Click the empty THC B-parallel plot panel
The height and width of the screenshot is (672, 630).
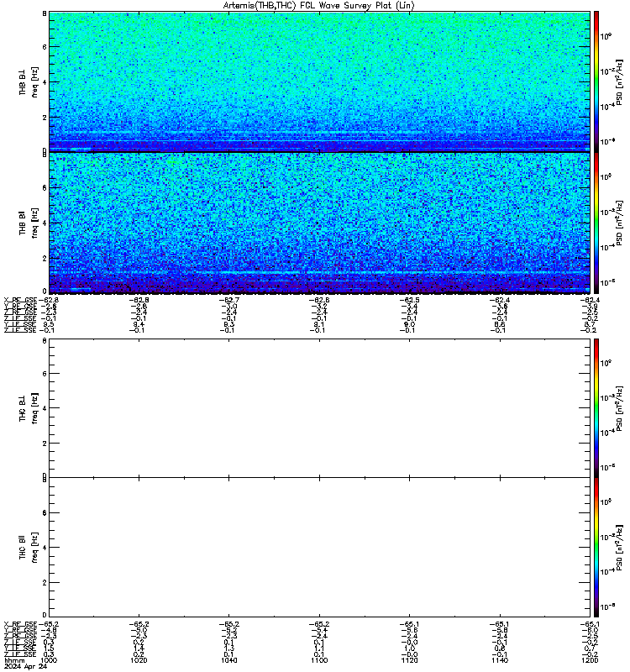coord(319,548)
